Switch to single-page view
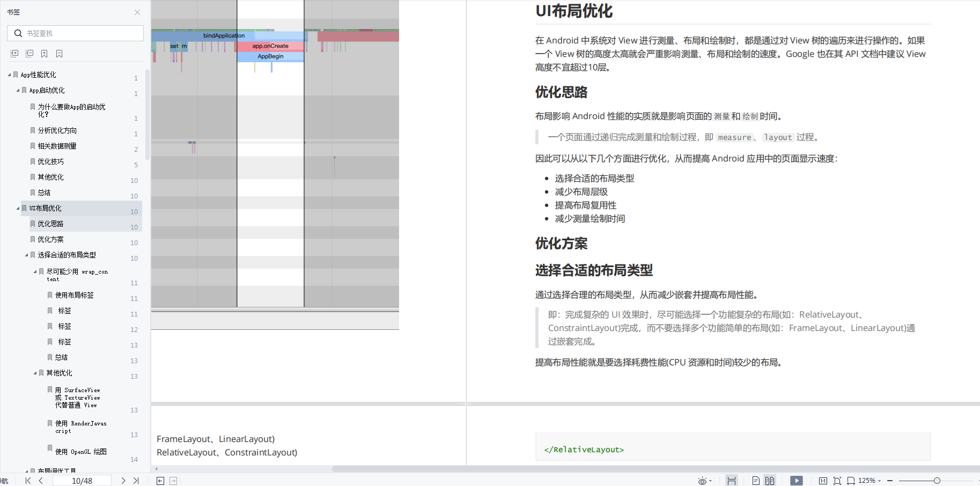 [756, 481]
